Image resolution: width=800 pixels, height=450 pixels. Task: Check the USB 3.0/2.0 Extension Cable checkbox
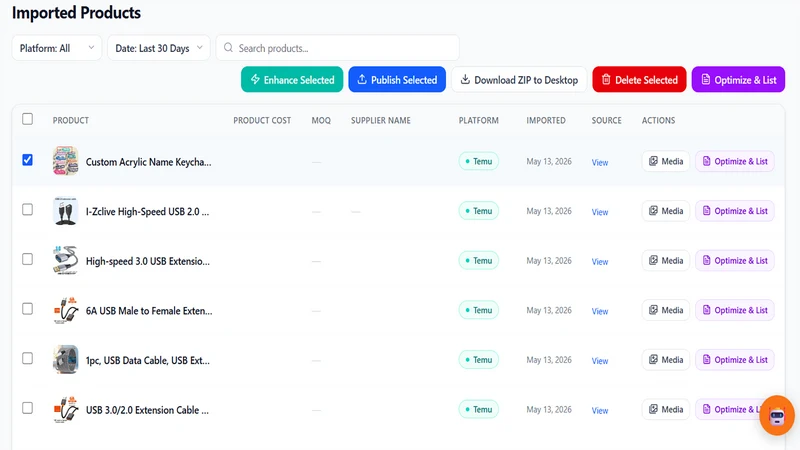click(28, 408)
